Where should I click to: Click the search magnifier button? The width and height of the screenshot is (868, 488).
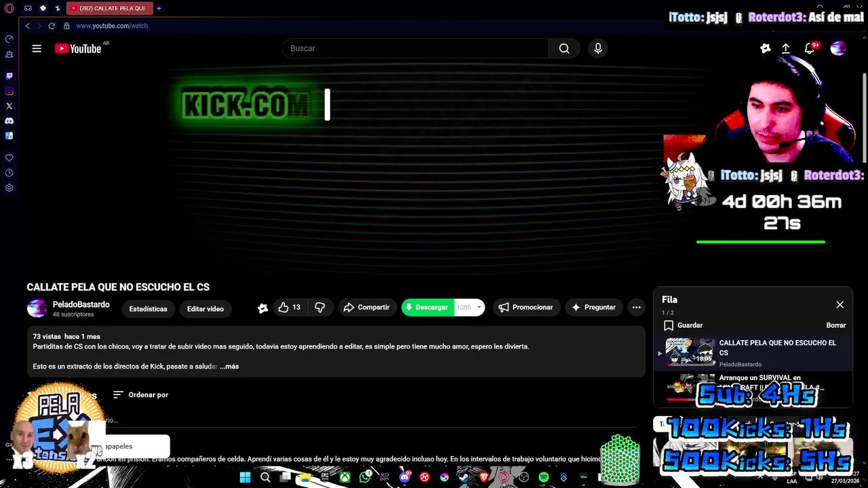[564, 48]
